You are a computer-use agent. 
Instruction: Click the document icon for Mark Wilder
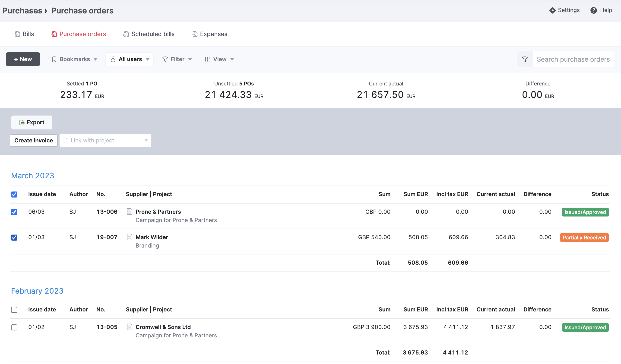coord(129,237)
